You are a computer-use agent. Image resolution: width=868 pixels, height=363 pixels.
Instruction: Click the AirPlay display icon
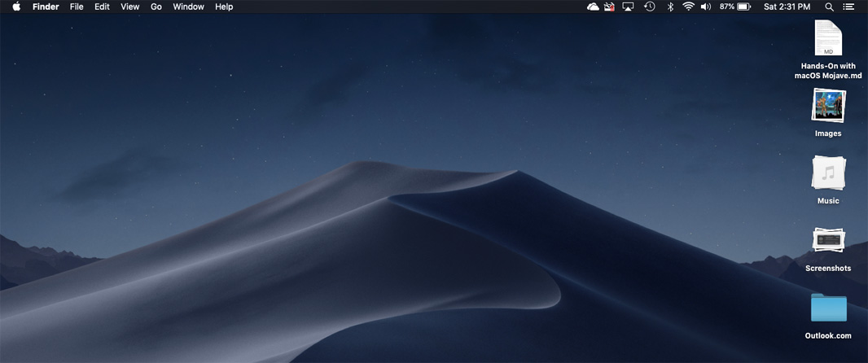click(x=628, y=7)
